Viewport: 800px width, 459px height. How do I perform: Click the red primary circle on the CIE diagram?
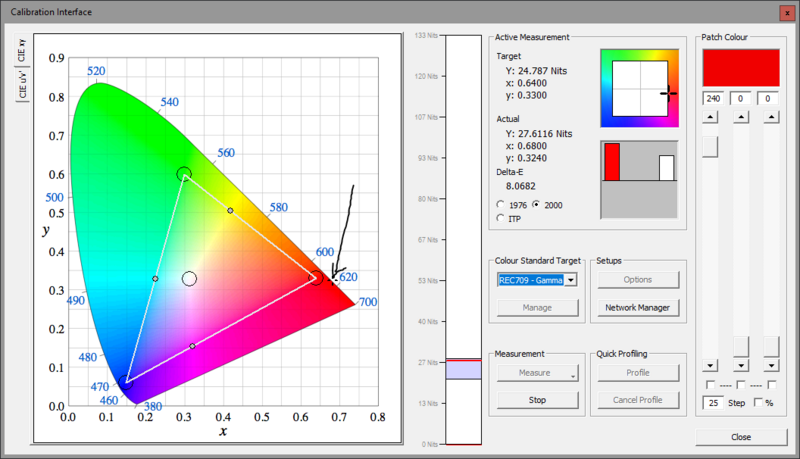click(x=316, y=278)
